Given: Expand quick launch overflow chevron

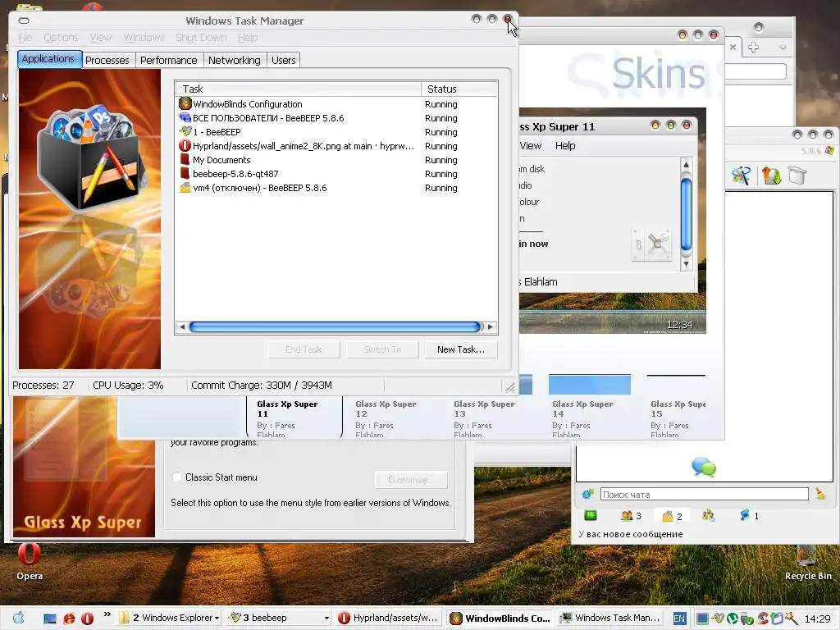Looking at the screenshot, I should [107, 614].
